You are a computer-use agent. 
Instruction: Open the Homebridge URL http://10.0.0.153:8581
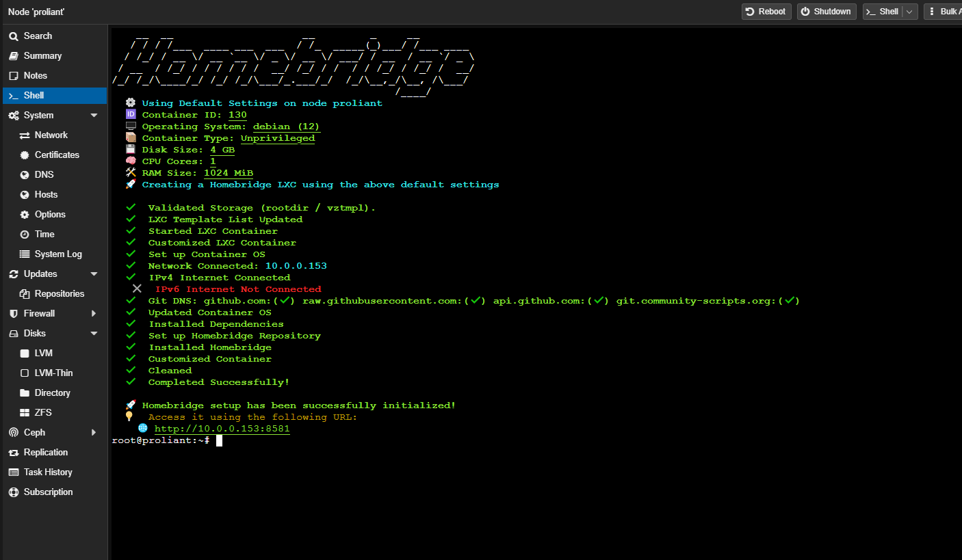[222, 429]
